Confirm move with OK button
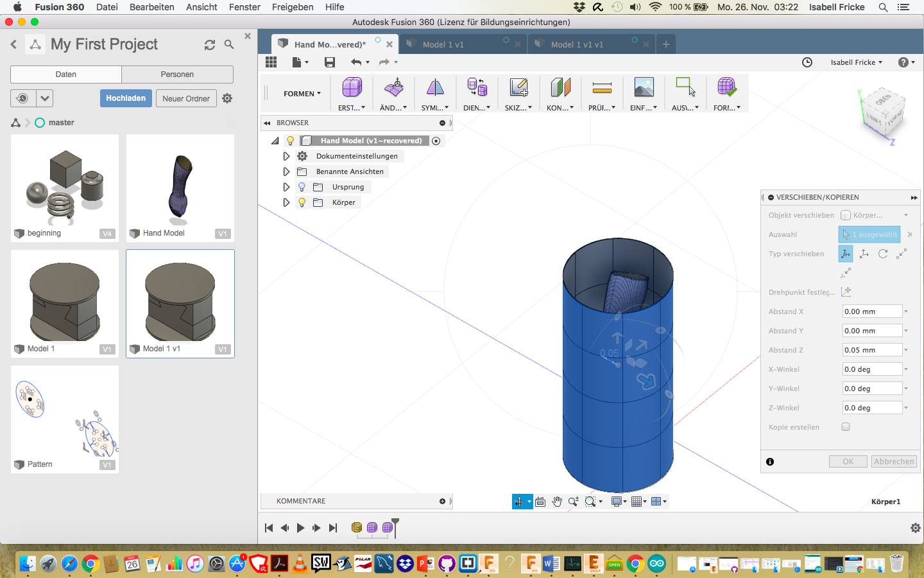 tap(848, 461)
